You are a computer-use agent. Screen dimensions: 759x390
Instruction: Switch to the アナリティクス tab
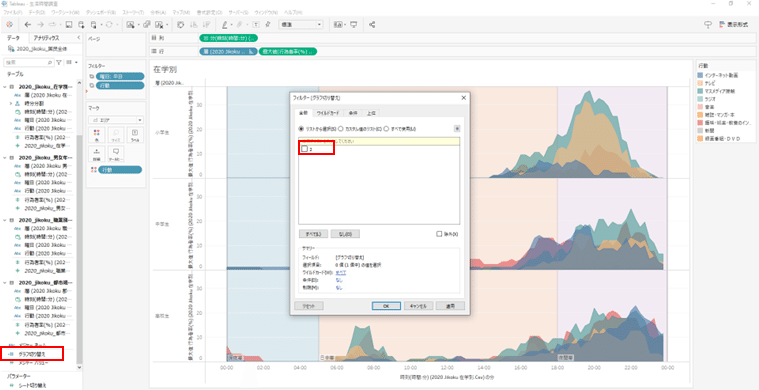click(x=46, y=38)
